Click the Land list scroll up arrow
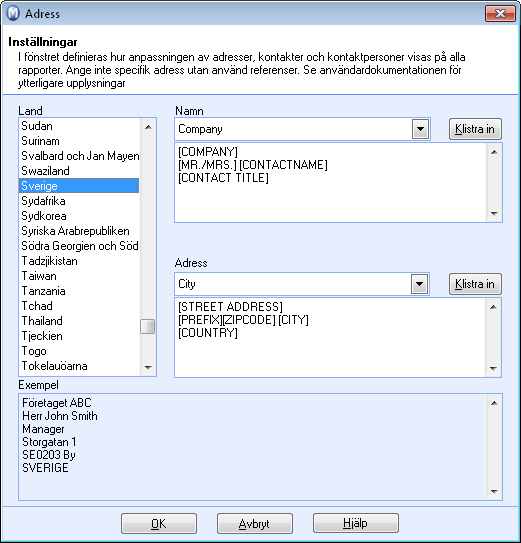 tap(148, 127)
